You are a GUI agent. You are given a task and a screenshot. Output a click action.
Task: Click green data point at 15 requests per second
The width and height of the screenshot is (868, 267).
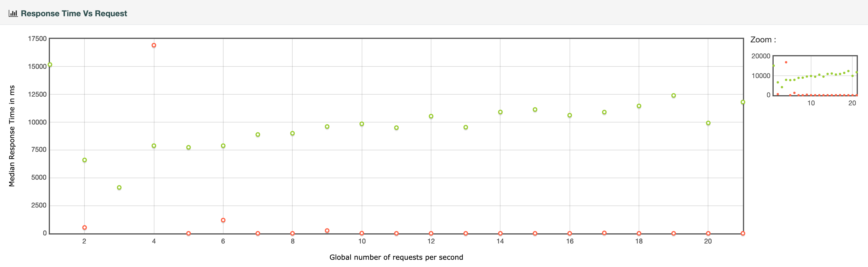tap(535, 110)
